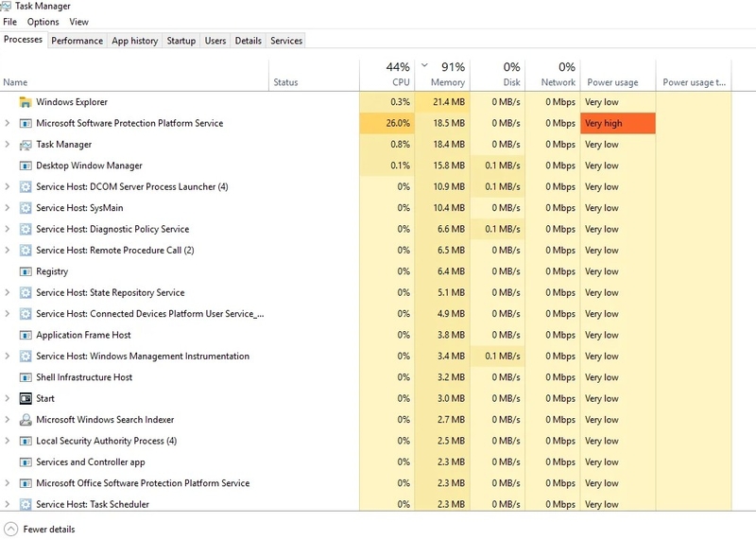Switch to the Startup tab

[x=181, y=41]
